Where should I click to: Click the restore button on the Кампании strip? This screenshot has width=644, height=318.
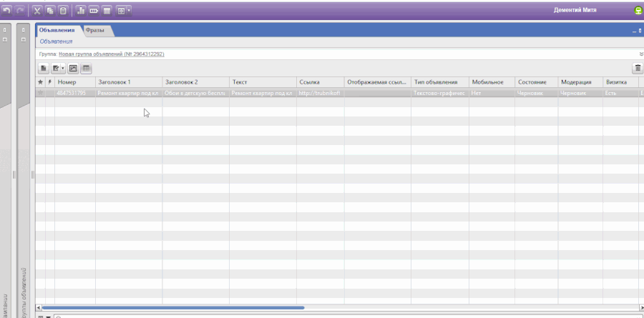point(5,40)
